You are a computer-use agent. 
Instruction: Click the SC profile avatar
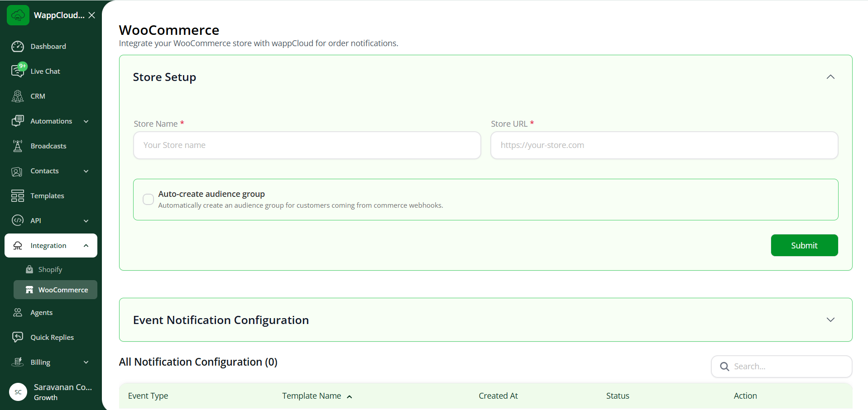tap(18, 392)
